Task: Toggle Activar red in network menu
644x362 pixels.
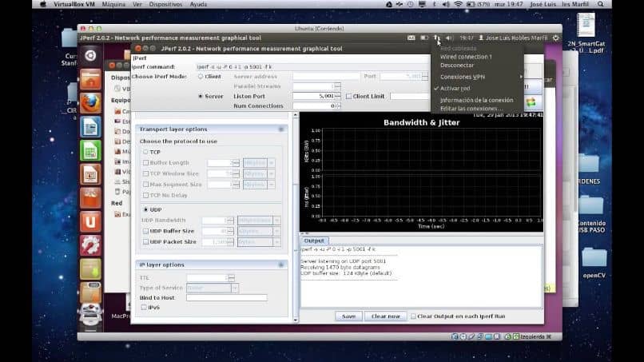Action: [455, 89]
